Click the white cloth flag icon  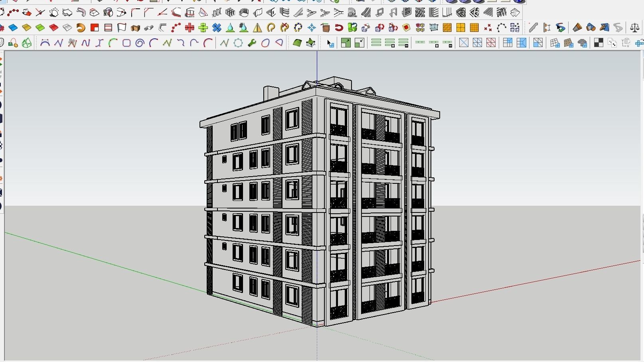pyautogui.click(x=122, y=28)
